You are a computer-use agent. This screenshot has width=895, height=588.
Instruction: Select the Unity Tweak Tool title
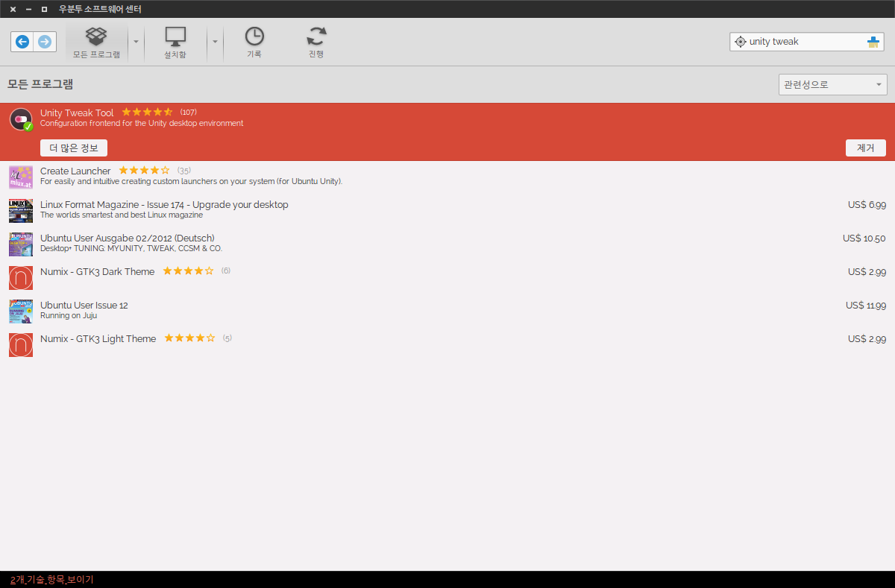(77, 113)
